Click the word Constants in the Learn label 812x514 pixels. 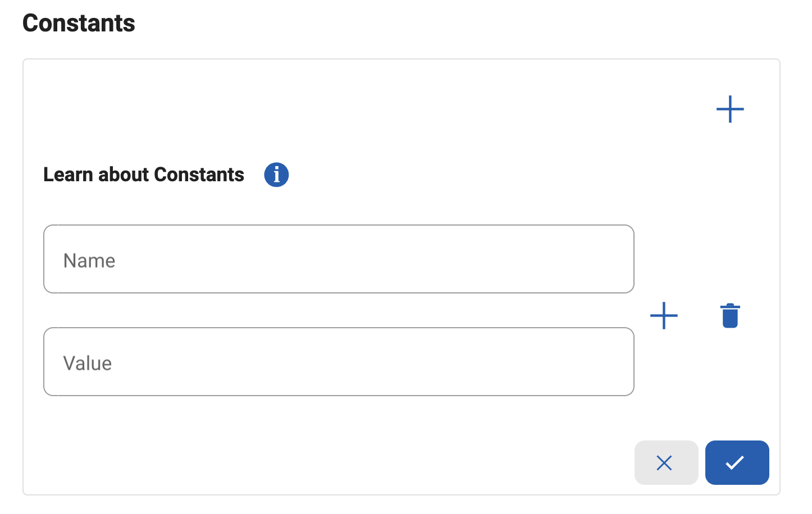199,175
